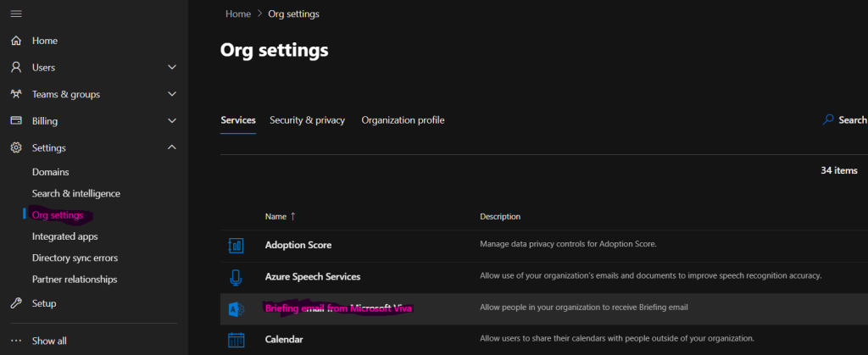Open Briefing email from Microsoft Viva

(x=338, y=308)
